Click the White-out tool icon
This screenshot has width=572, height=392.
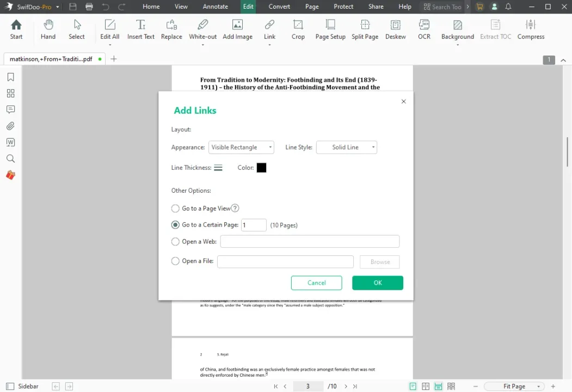click(x=202, y=29)
